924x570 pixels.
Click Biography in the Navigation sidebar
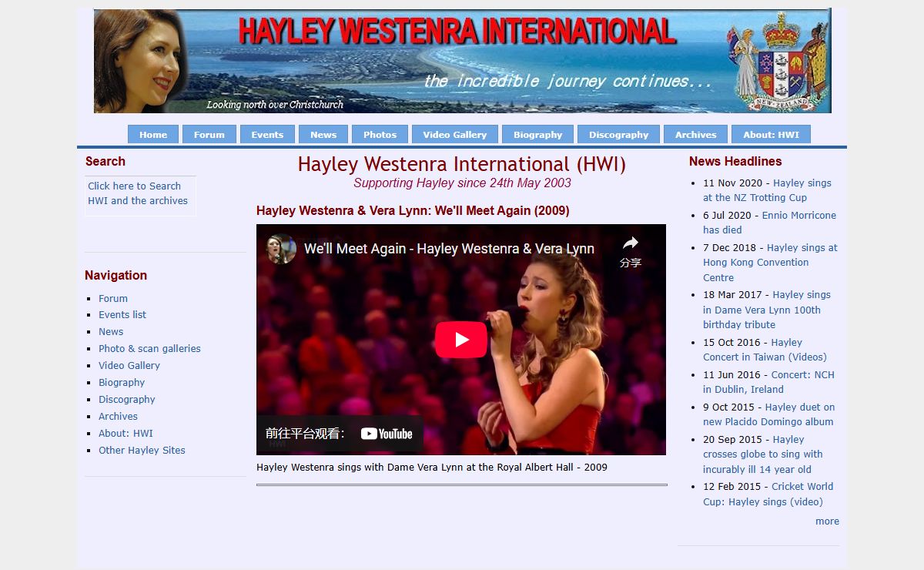pyautogui.click(x=122, y=382)
